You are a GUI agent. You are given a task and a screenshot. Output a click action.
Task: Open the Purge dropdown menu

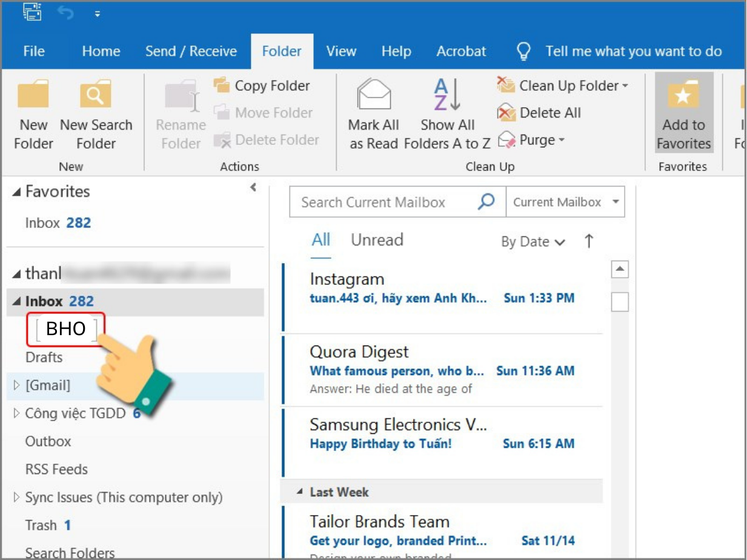[561, 141]
